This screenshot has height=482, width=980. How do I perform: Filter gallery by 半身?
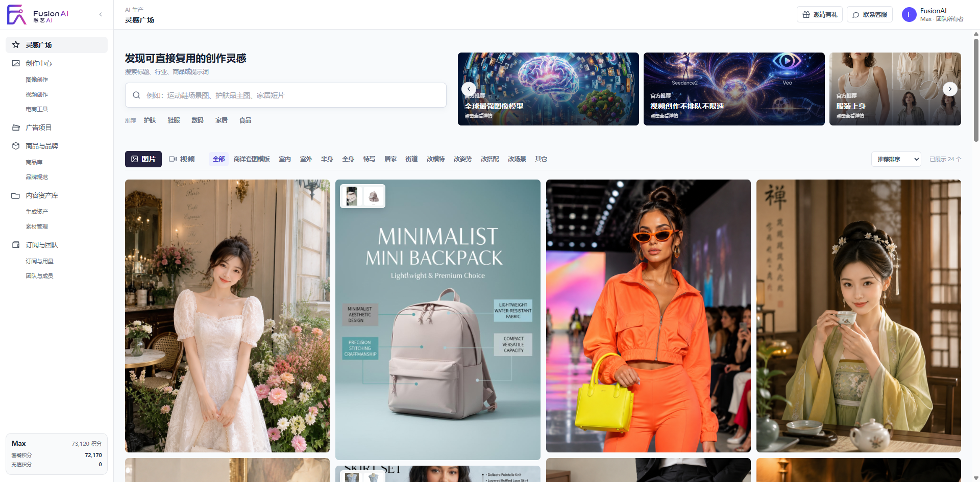327,159
